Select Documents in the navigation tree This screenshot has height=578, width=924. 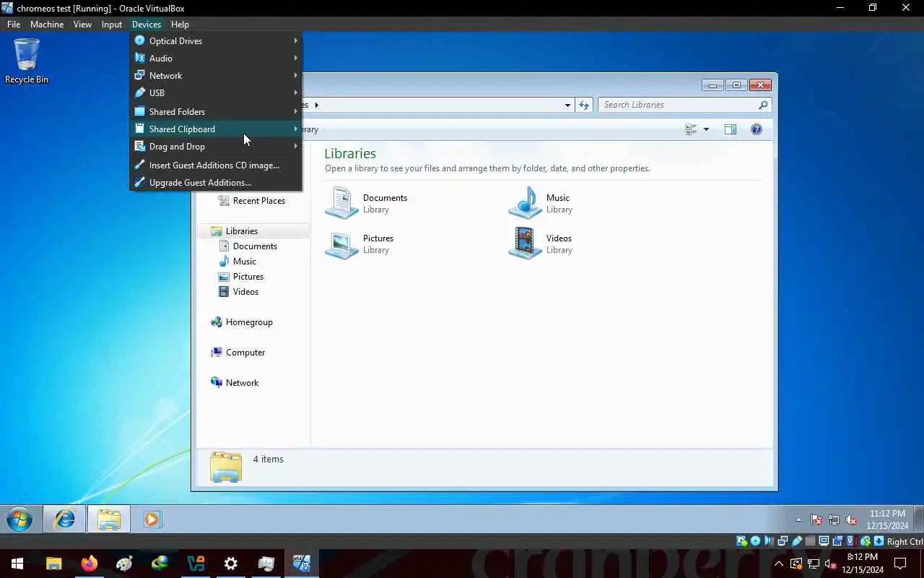(x=248, y=246)
